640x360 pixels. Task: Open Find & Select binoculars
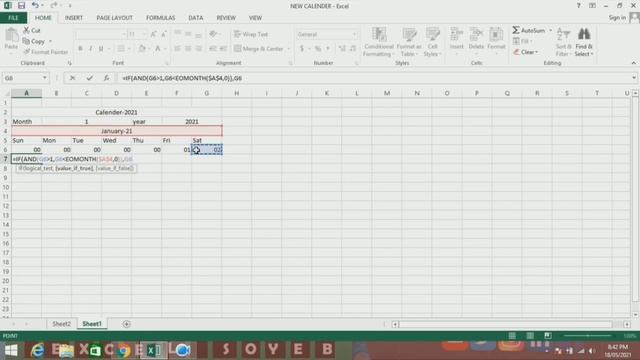(x=584, y=42)
